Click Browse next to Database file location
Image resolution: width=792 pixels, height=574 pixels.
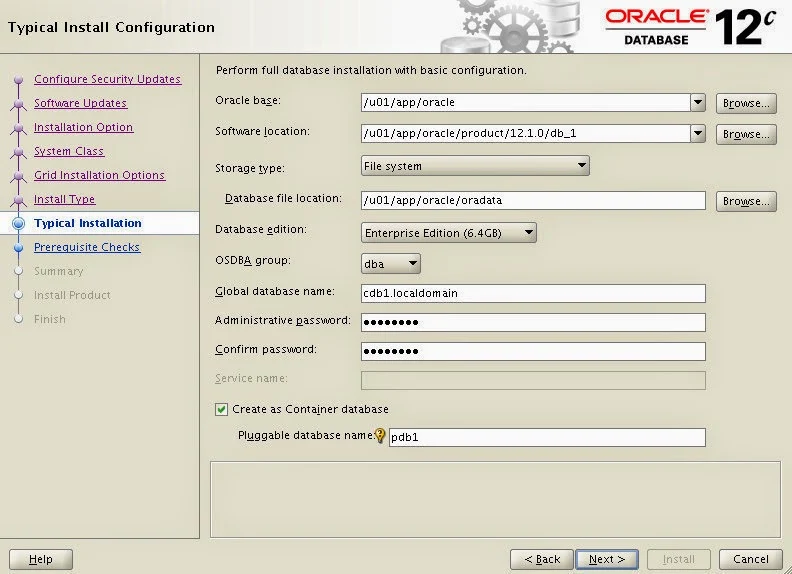[746, 201]
